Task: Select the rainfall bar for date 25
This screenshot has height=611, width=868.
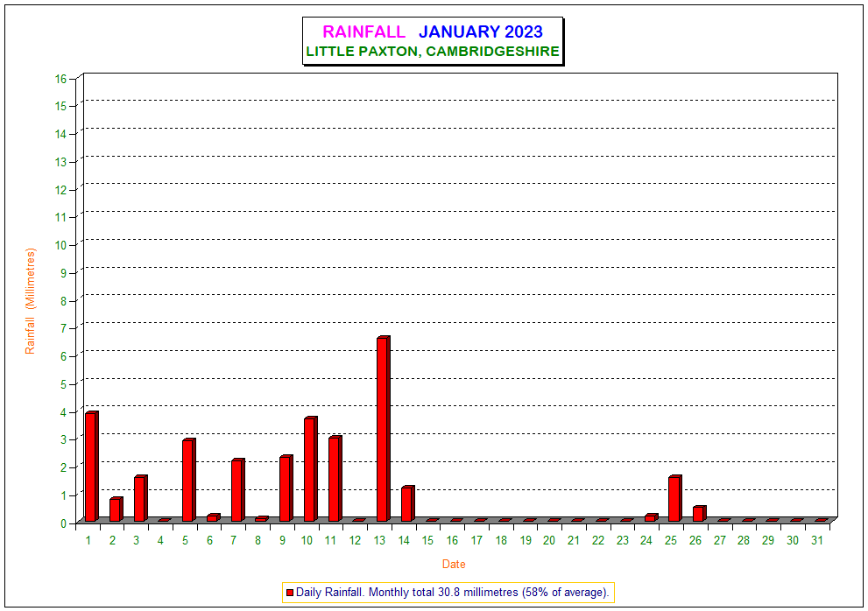Action: point(674,499)
